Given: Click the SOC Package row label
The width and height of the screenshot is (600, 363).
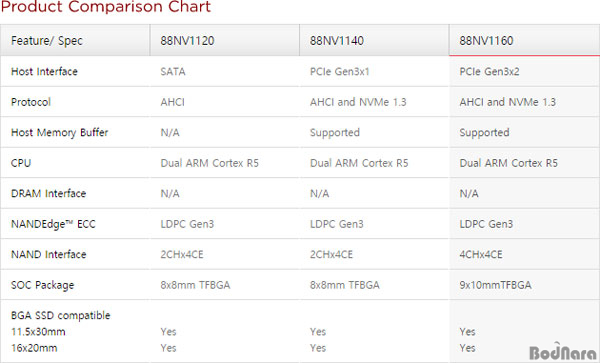Looking at the screenshot, I should (42, 285).
